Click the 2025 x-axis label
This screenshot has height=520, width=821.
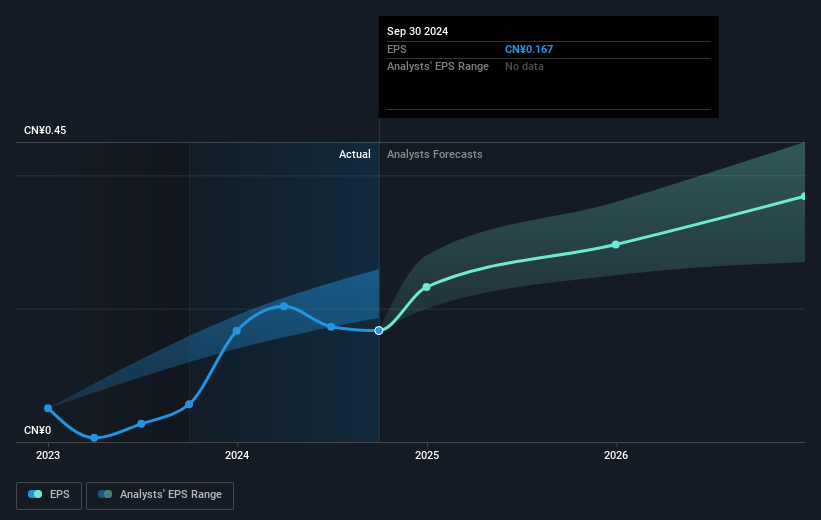pyautogui.click(x=427, y=456)
